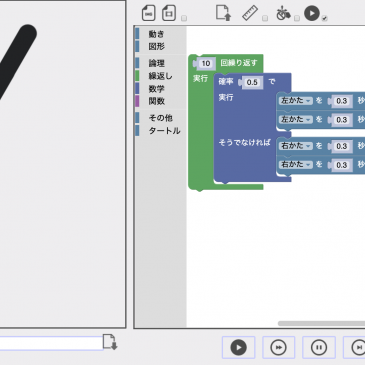The width and height of the screenshot is (365, 365).
Task: Click the fast-forward button at the bottom
Action: click(278, 347)
